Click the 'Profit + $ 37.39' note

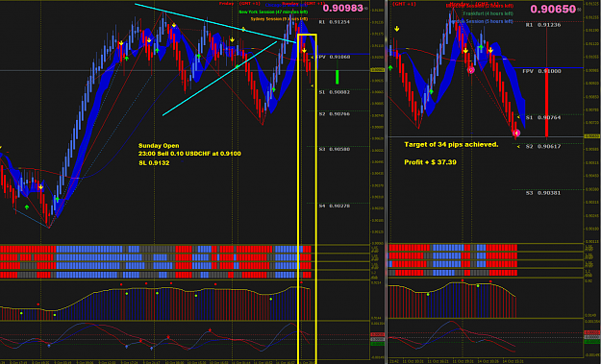(430, 162)
